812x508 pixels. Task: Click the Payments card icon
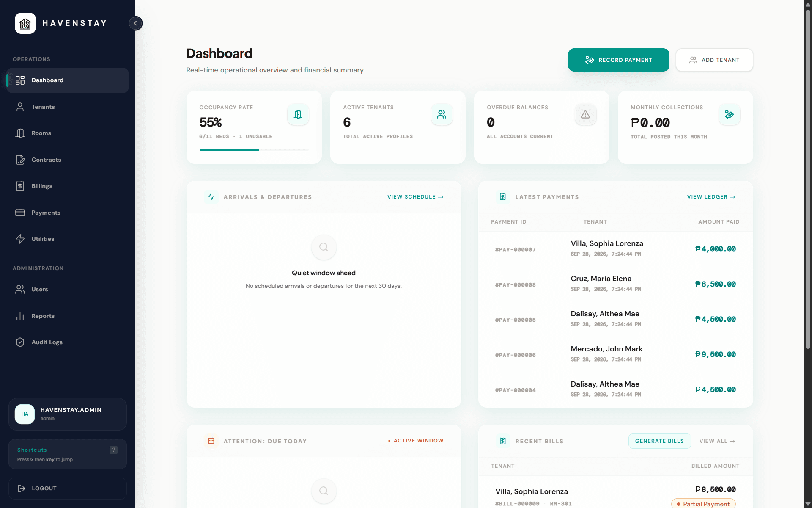tap(20, 213)
